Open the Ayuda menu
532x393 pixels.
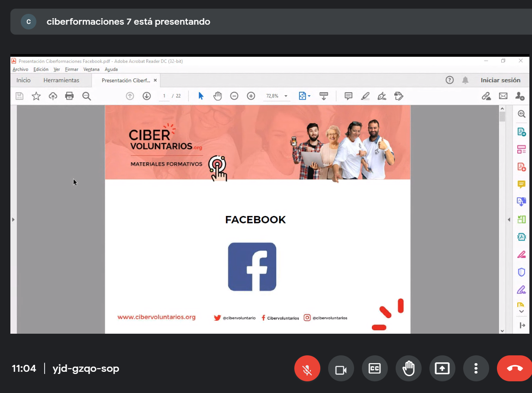111,69
